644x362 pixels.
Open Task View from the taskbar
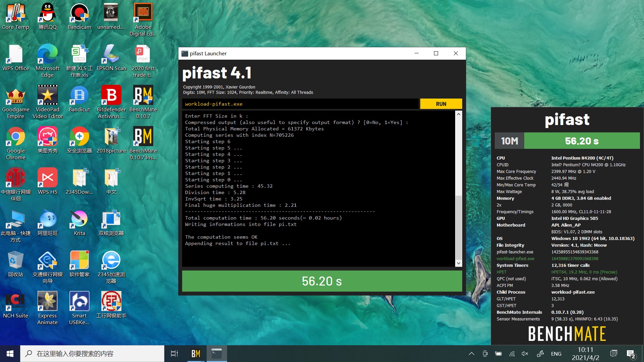coord(174,354)
